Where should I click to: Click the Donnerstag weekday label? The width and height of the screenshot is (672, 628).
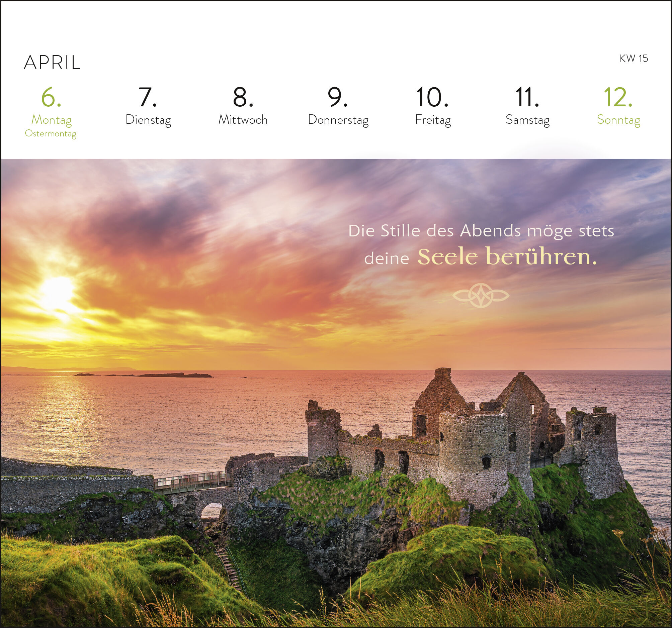pyautogui.click(x=338, y=120)
